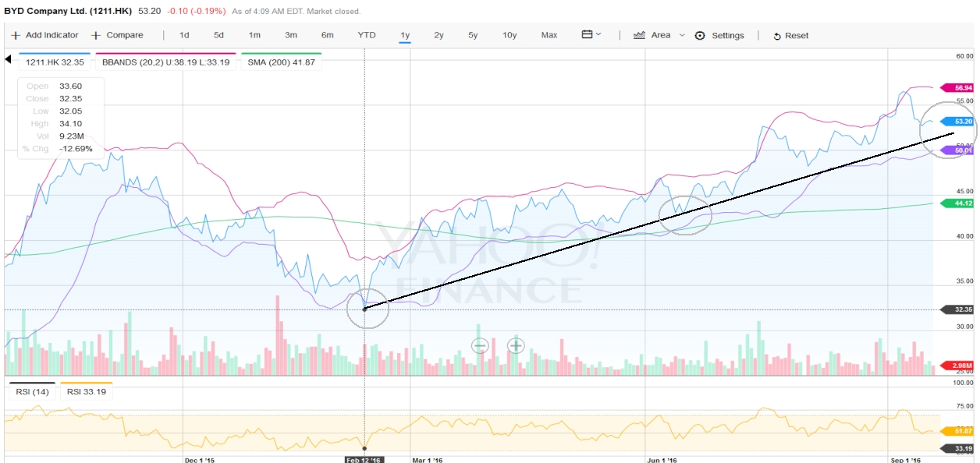Click the Vol 9.23M tooltip value
This screenshot has height=463, width=980.
[x=71, y=136]
